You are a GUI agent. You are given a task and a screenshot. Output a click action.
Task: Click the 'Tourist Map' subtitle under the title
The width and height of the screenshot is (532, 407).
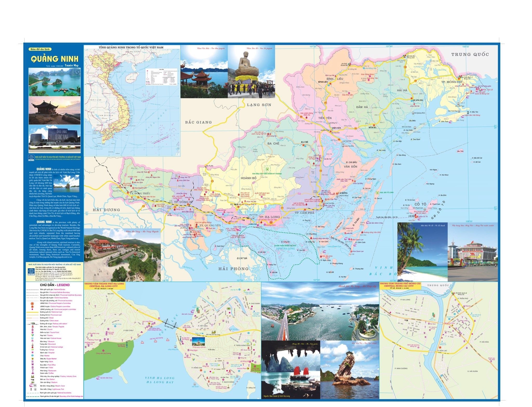(x=72, y=65)
